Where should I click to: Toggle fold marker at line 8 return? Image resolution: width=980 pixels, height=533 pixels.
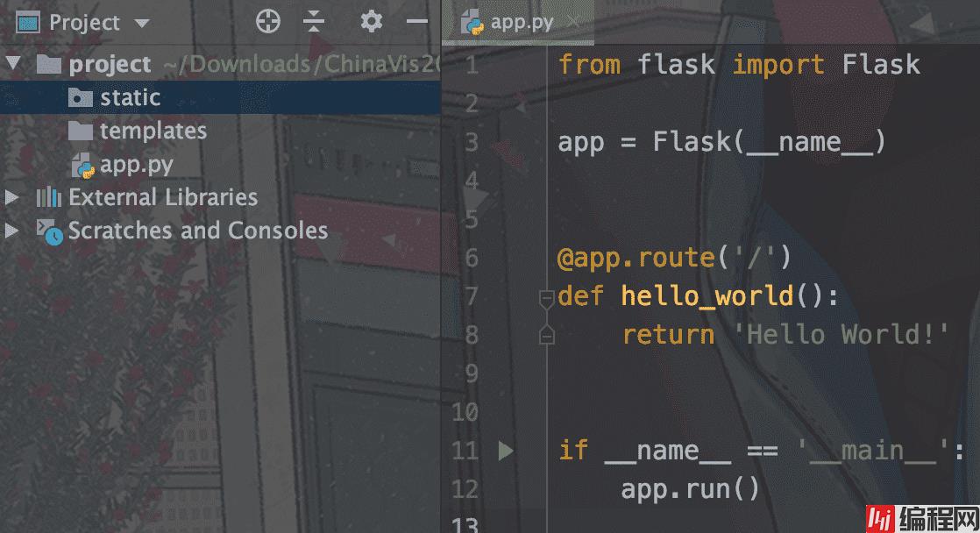click(x=546, y=335)
